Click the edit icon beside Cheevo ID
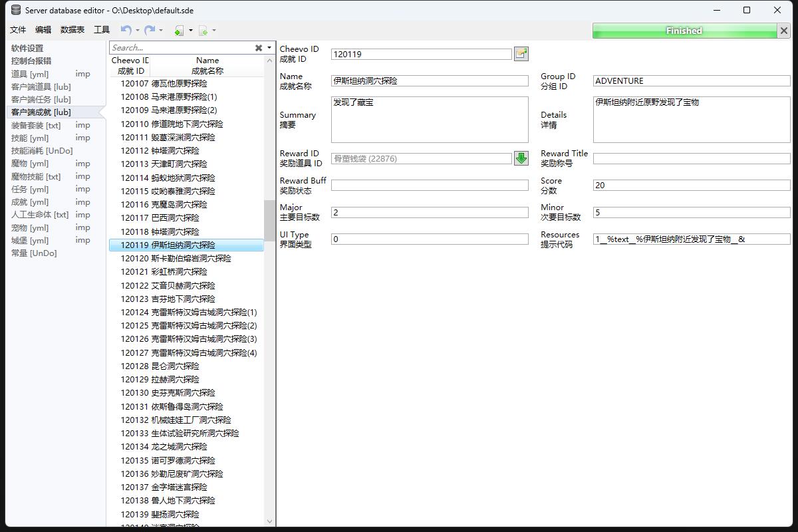The height and width of the screenshot is (532, 798). pos(521,54)
